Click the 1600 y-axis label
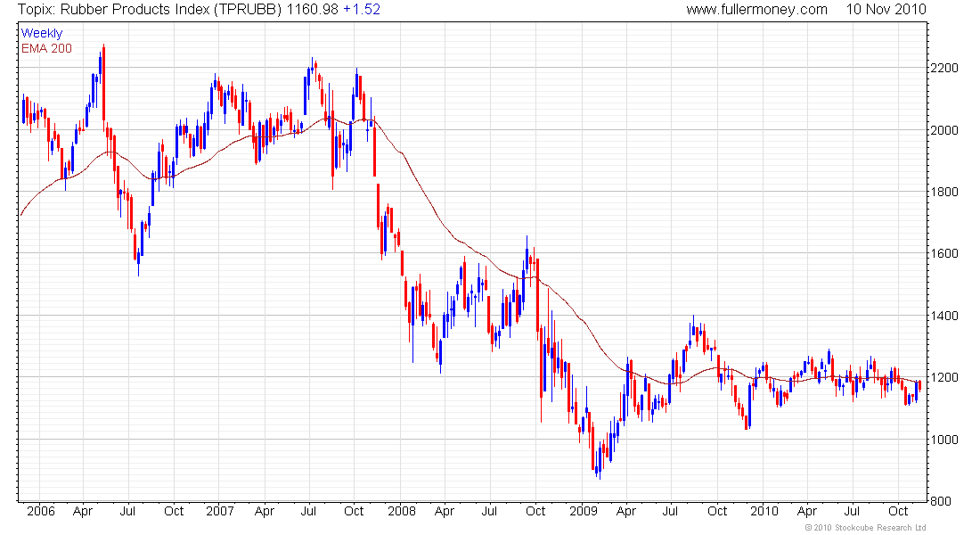This screenshot has width=980, height=535. 944,254
